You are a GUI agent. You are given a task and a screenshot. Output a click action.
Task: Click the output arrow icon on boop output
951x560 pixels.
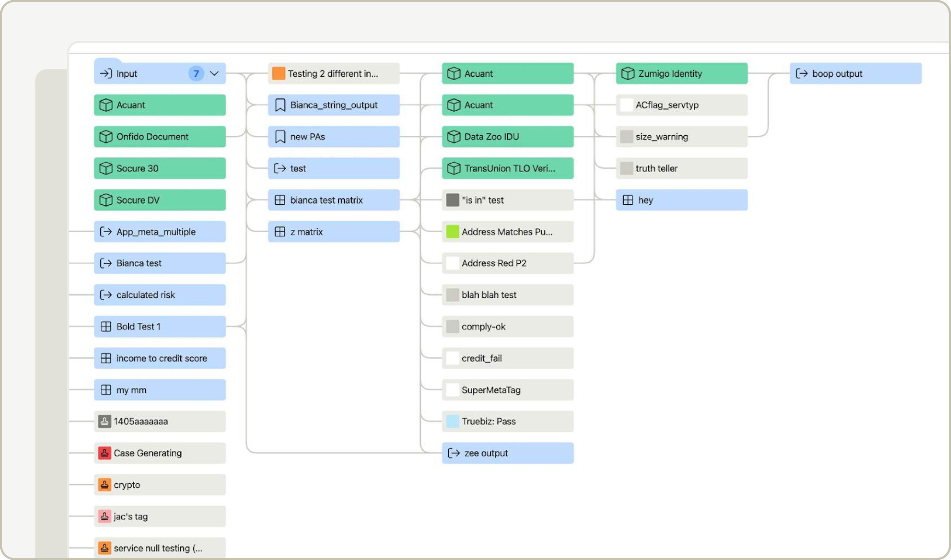point(801,73)
